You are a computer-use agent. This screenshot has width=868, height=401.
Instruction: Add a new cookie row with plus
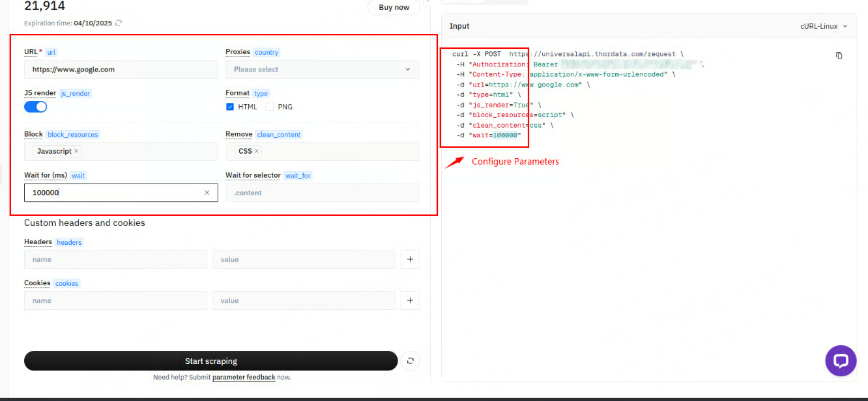click(x=410, y=300)
